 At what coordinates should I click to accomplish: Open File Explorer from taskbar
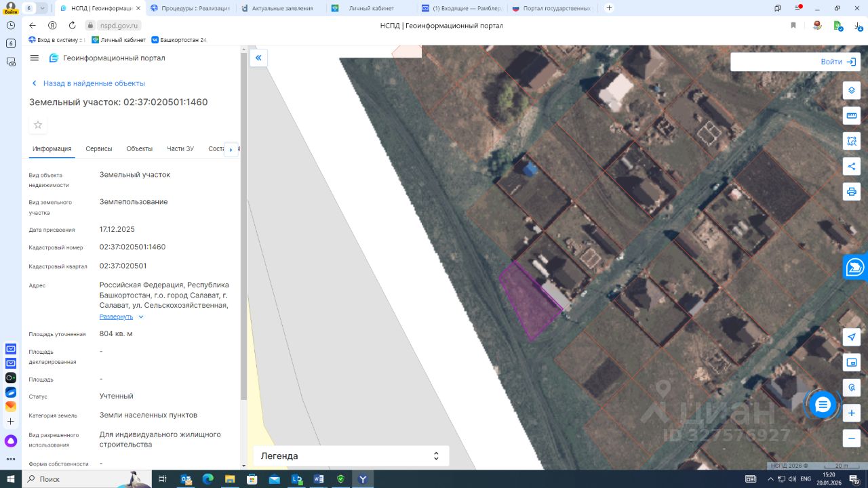[230, 479]
